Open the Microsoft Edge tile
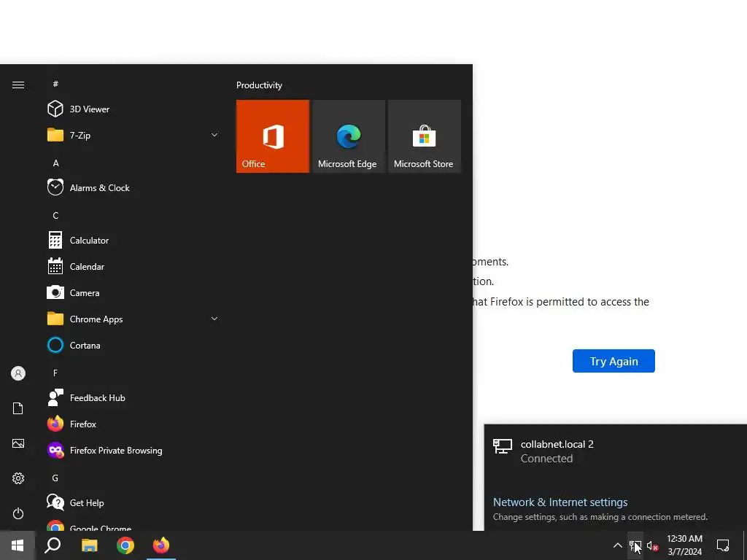747x560 pixels. [x=349, y=136]
